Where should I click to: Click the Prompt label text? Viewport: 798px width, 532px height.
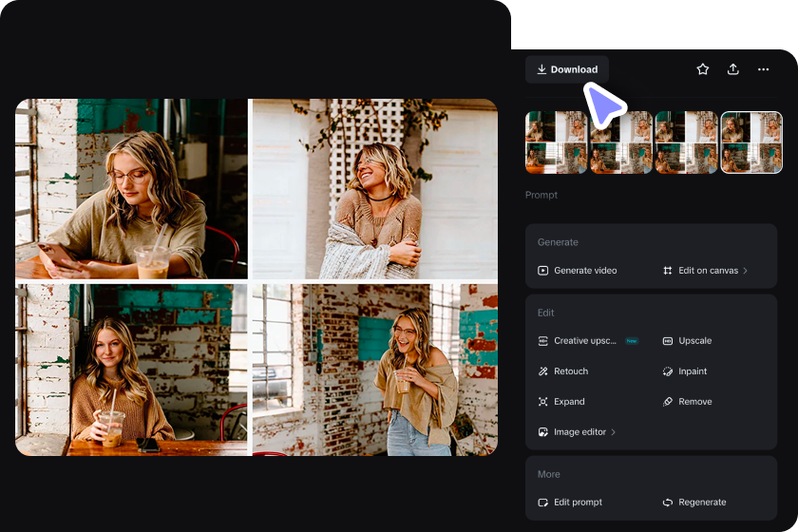541,195
